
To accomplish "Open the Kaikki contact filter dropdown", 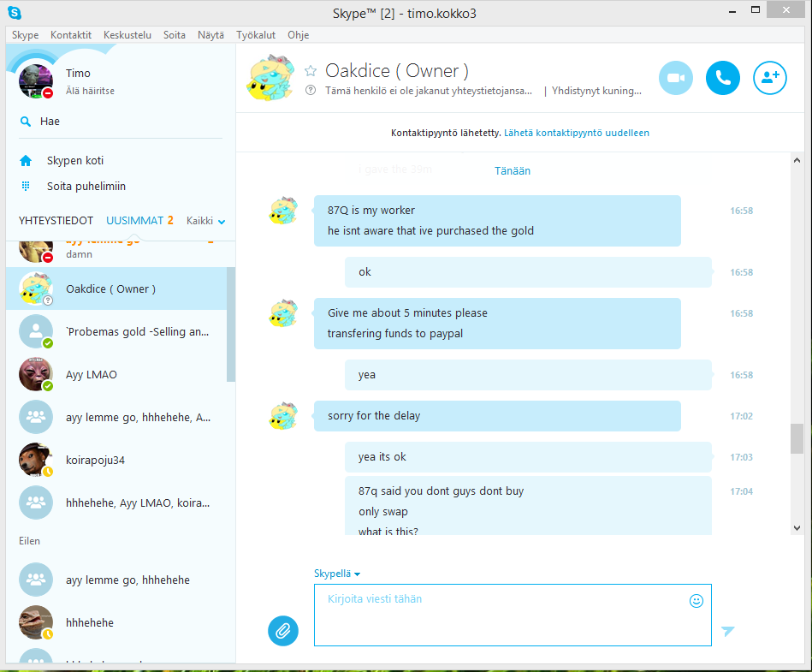I will pos(205,221).
